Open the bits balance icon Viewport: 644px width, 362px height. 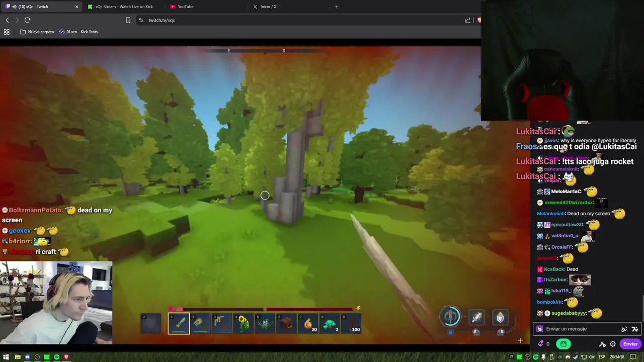coord(541,344)
